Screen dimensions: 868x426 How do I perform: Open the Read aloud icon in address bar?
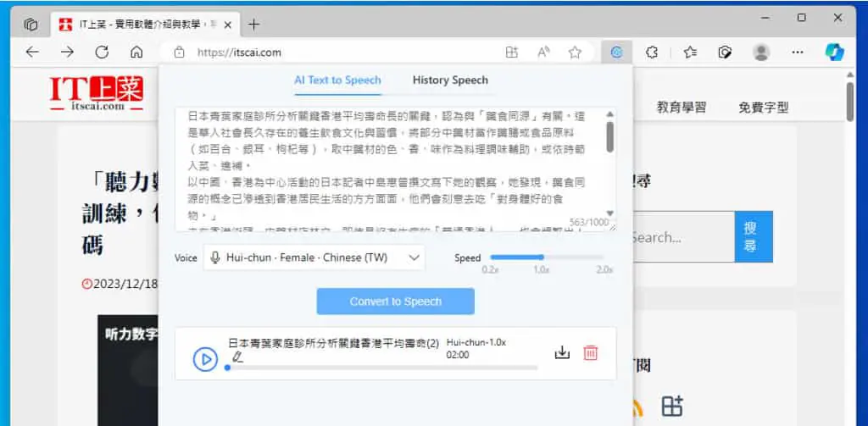[543, 53]
